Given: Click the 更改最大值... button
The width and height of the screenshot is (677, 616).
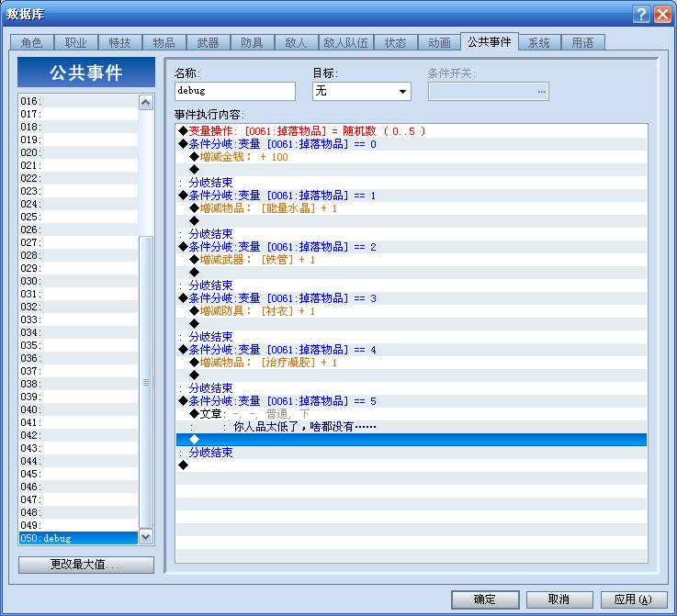Looking at the screenshot, I should (86, 565).
